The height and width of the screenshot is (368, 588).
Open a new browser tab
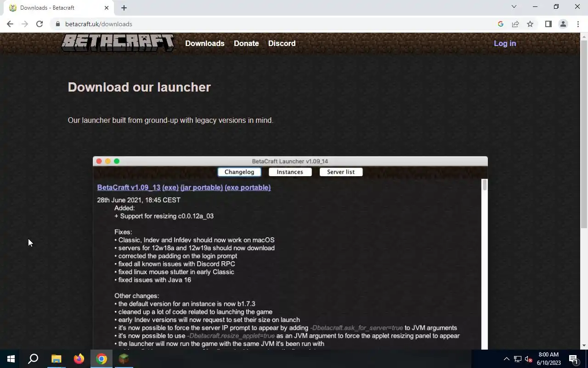click(x=124, y=8)
